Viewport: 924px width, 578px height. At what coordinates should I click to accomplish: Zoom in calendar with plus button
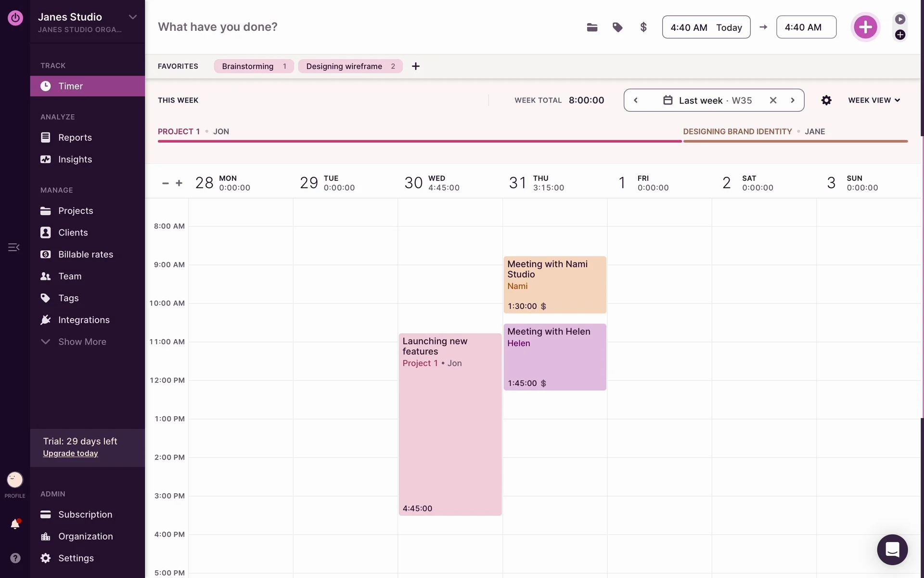point(179,183)
